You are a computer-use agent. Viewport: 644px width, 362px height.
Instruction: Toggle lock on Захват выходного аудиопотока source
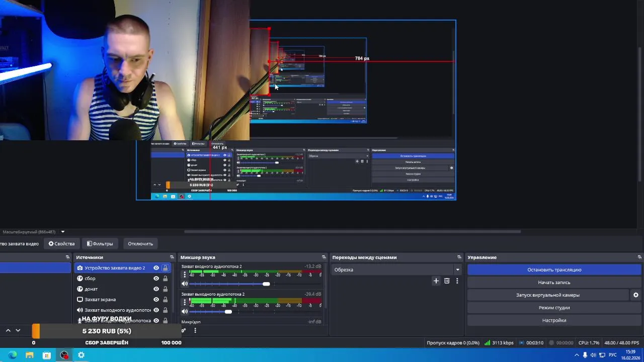pos(165,310)
